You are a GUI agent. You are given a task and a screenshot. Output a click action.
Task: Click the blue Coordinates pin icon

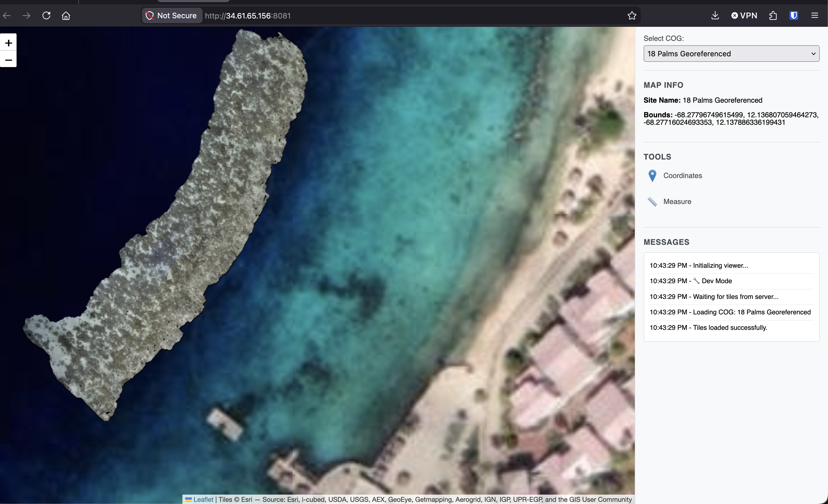click(x=652, y=175)
